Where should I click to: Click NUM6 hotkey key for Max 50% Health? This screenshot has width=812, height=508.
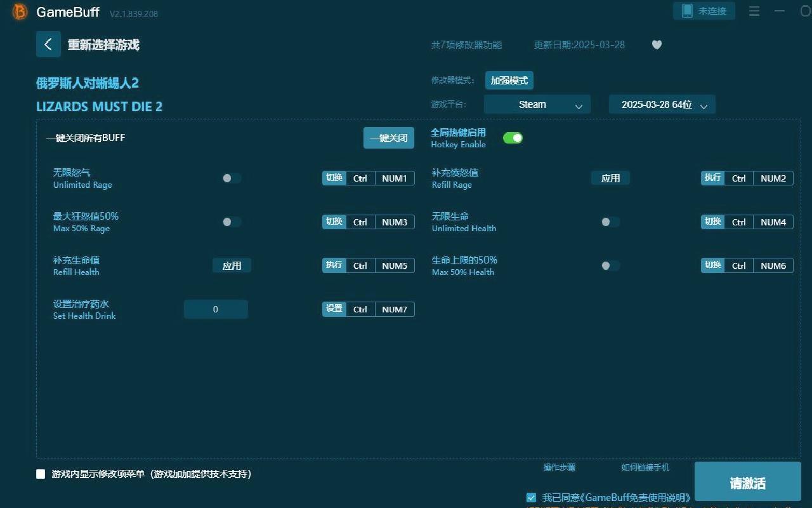(773, 266)
